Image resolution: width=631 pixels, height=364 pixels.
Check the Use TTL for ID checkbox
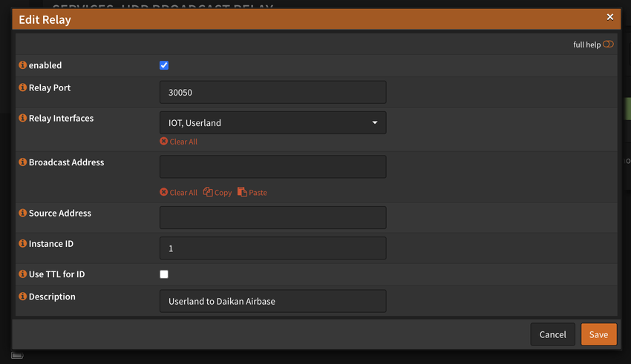pos(164,274)
